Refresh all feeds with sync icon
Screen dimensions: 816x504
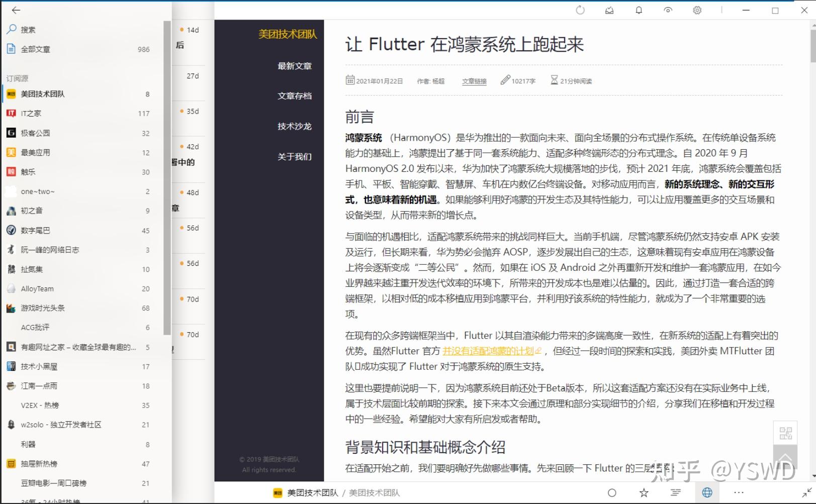coord(580,10)
